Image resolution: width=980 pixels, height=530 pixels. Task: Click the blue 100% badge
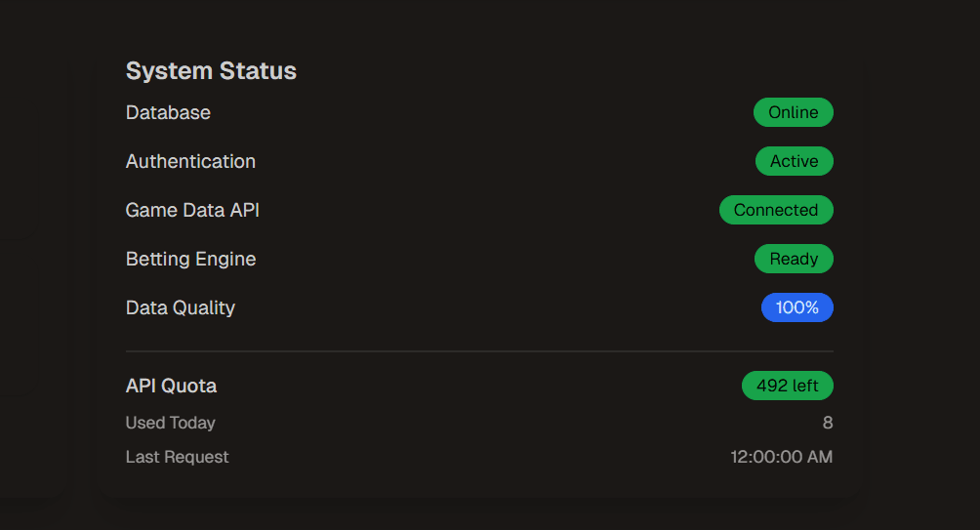(796, 308)
